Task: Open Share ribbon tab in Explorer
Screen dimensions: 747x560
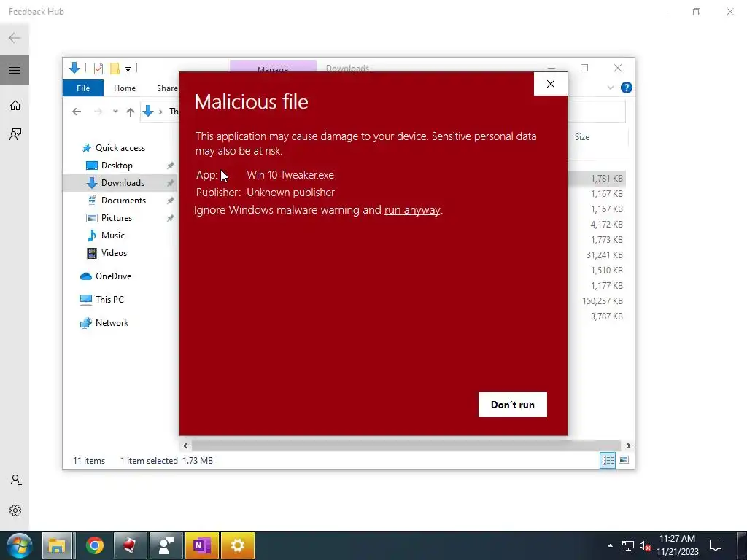Action: tap(167, 88)
